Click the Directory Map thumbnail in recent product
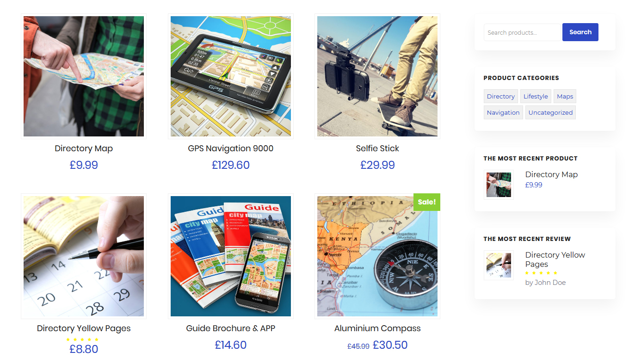 click(499, 185)
